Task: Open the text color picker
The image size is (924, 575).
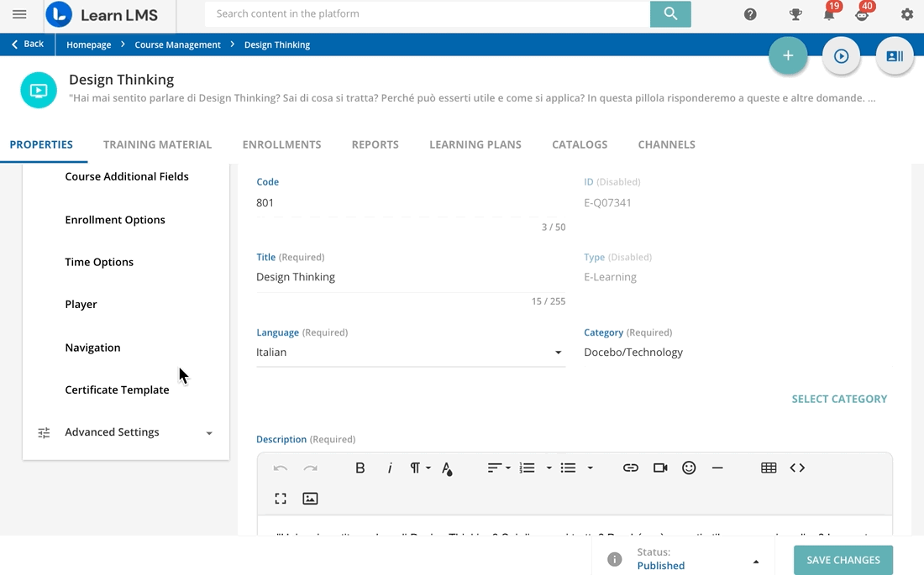Action: [x=447, y=468]
